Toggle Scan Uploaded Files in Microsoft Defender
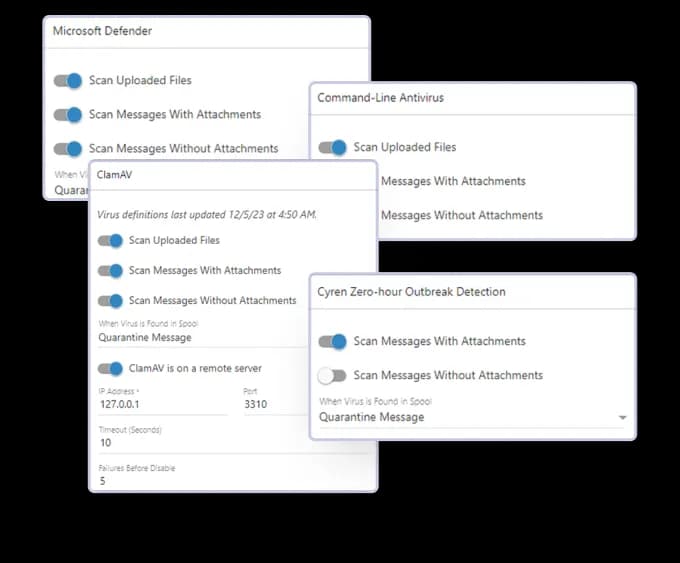The width and height of the screenshot is (680, 563). click(68, 81)
